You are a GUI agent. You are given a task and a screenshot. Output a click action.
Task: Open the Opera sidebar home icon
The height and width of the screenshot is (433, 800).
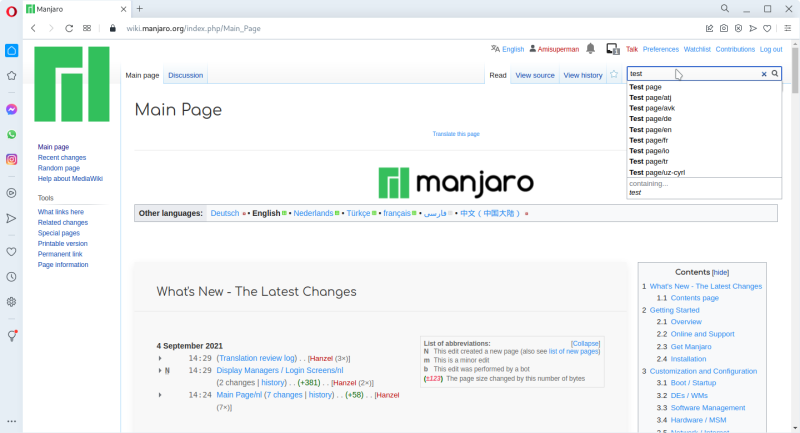pyautogui.click(x=11, y=50)
